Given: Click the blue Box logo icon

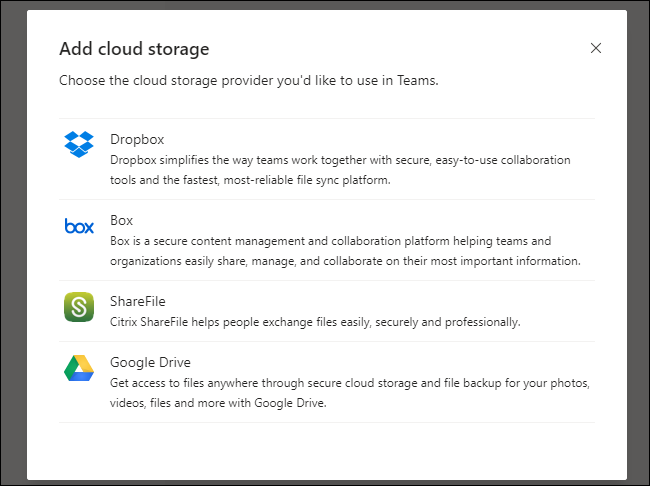Looking at the screenshot, I should click(79, 226).
